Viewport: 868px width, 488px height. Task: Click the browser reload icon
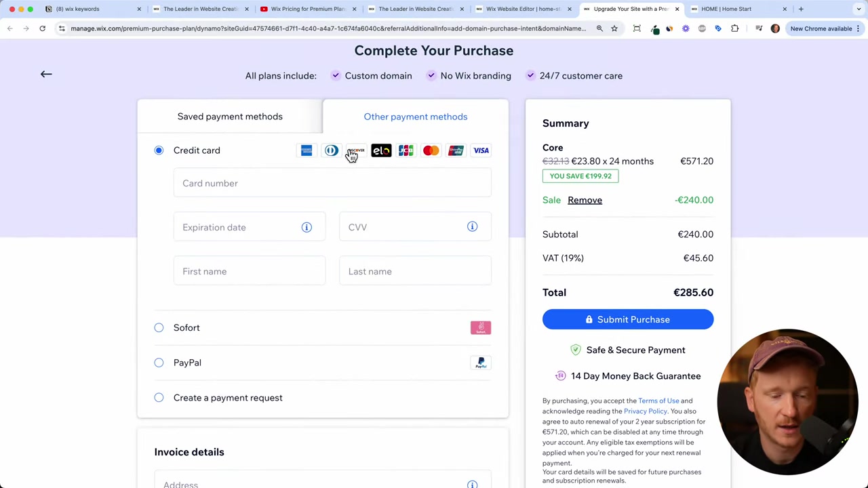coord(42,28)
